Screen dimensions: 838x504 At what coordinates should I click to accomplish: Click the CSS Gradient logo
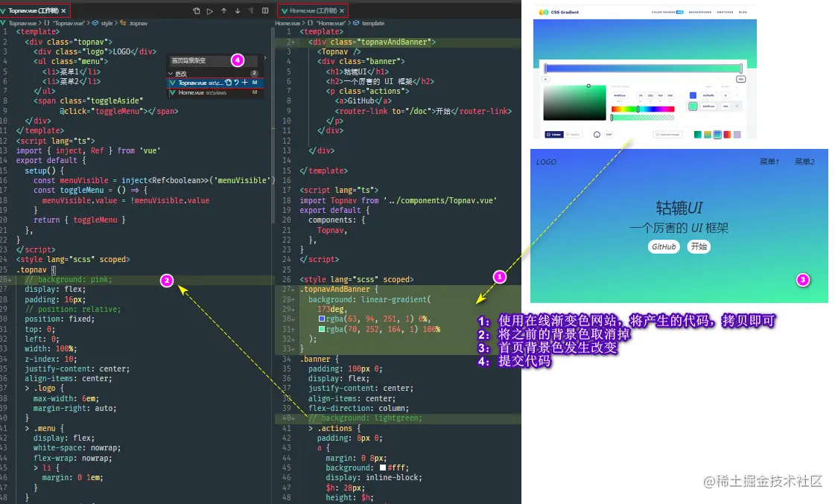pyautogui.click(x=559, y=12)
